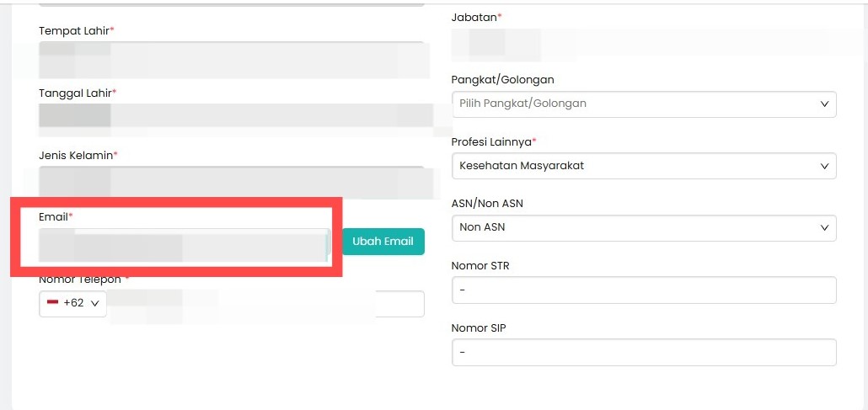This screenshot has height=410, width=868.
Task: Click the Email input field
Action: point(185,245)
